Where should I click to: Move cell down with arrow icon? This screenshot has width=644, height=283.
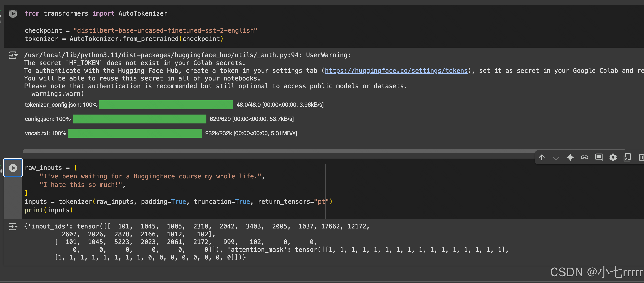(556, 157)
